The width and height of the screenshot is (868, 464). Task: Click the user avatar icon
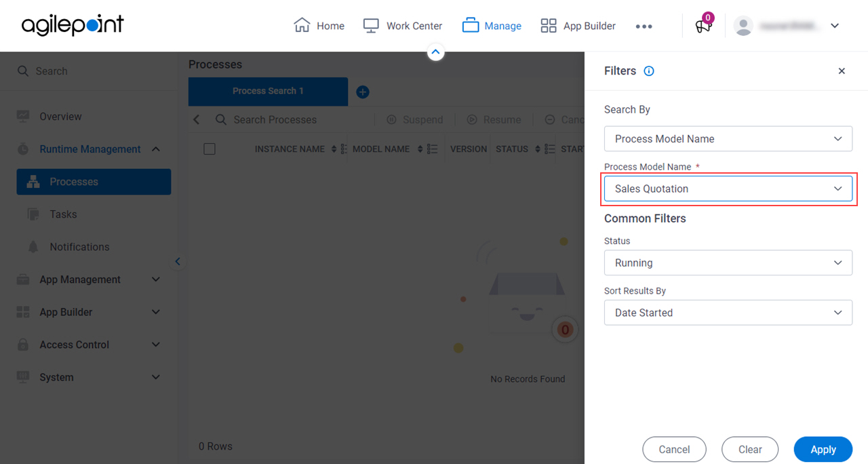tap(743, 26)
